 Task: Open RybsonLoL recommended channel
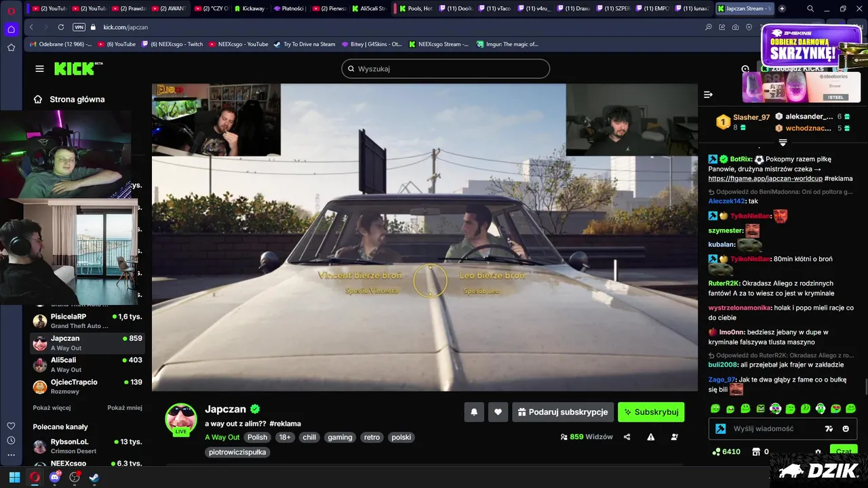point(87,446)
